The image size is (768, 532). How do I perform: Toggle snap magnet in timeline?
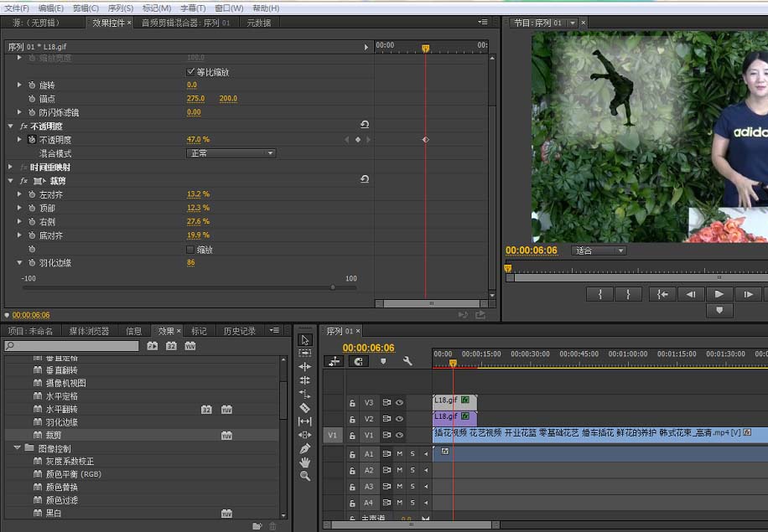point(359,361)
